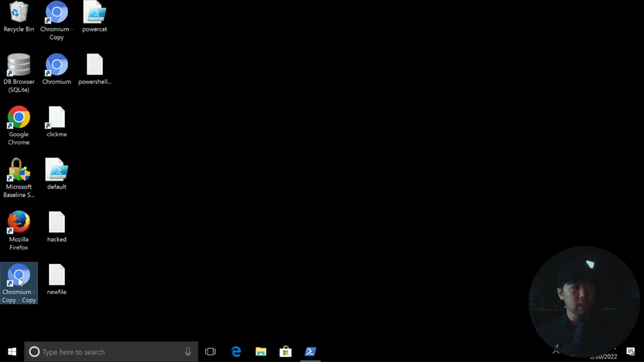Open the Action Center notifications icon
644x362 pixels.
630,352
